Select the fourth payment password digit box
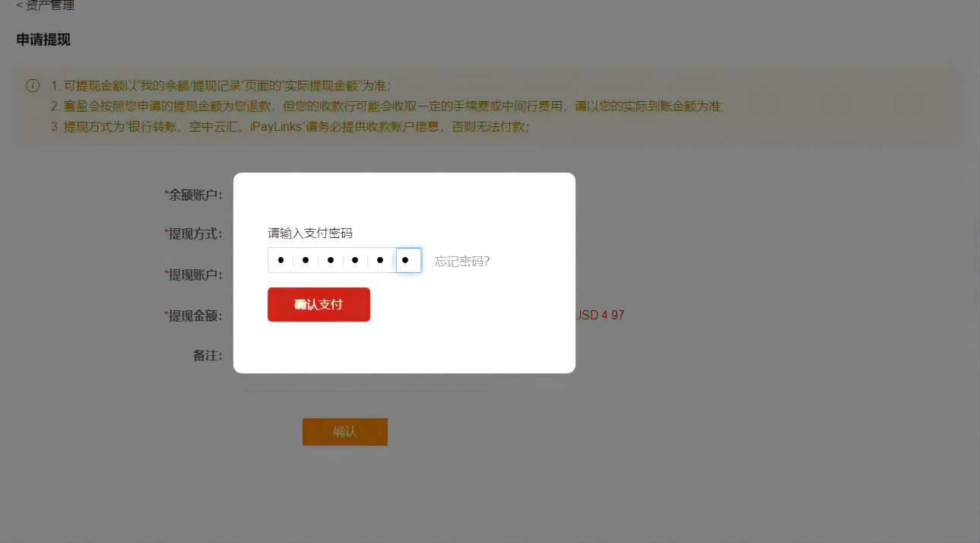 pyautogui.click(x=356, y=260)
